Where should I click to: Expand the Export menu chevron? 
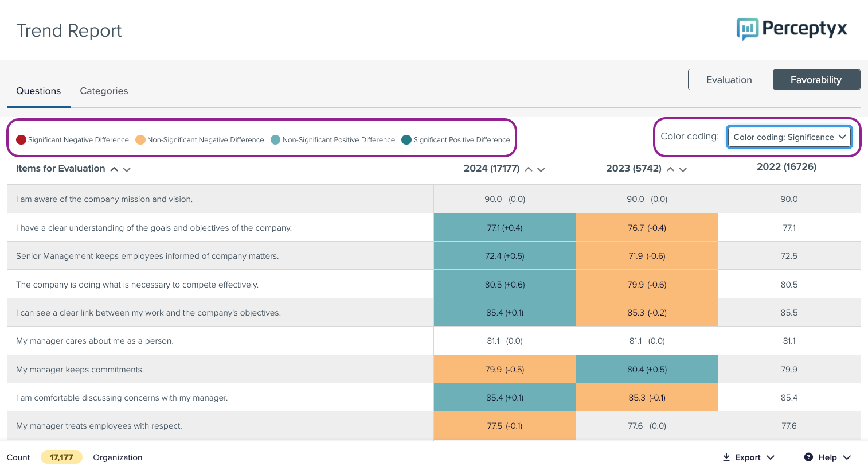point(771,457)
